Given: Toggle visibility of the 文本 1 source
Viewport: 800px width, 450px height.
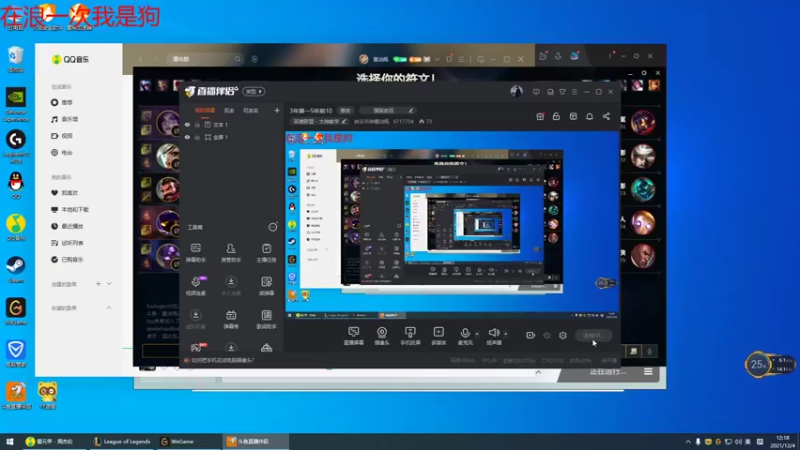Looking at the screenshot, I should 187,124.
